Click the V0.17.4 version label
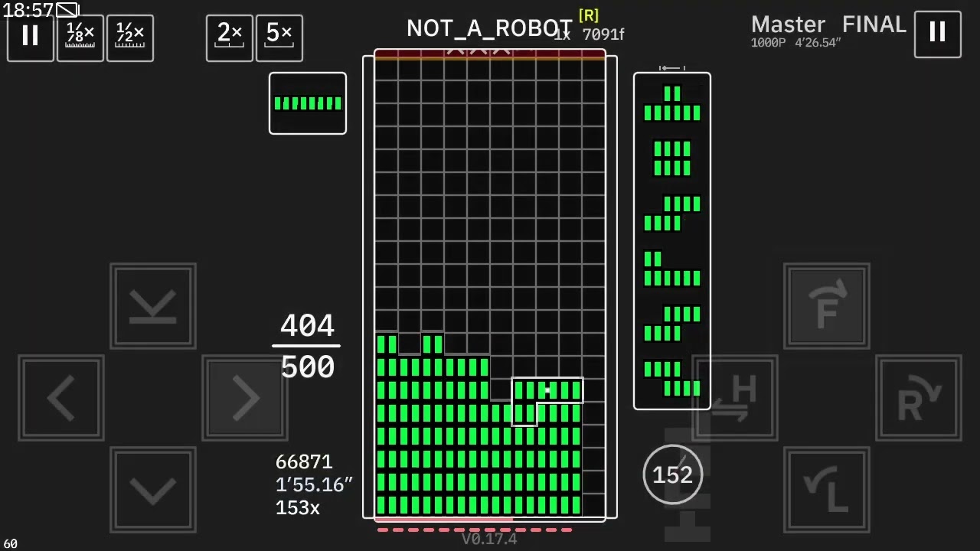This screenshot has width=980, height=551. (489, 539)
